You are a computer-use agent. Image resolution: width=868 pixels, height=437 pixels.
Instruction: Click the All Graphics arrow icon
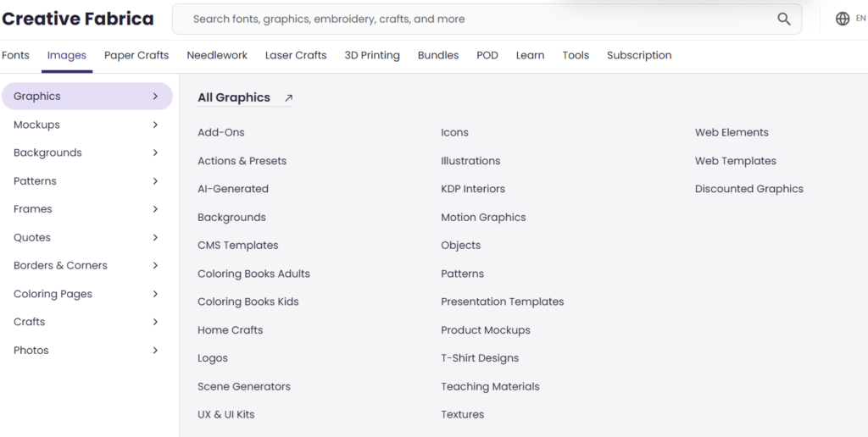[288, 98]
